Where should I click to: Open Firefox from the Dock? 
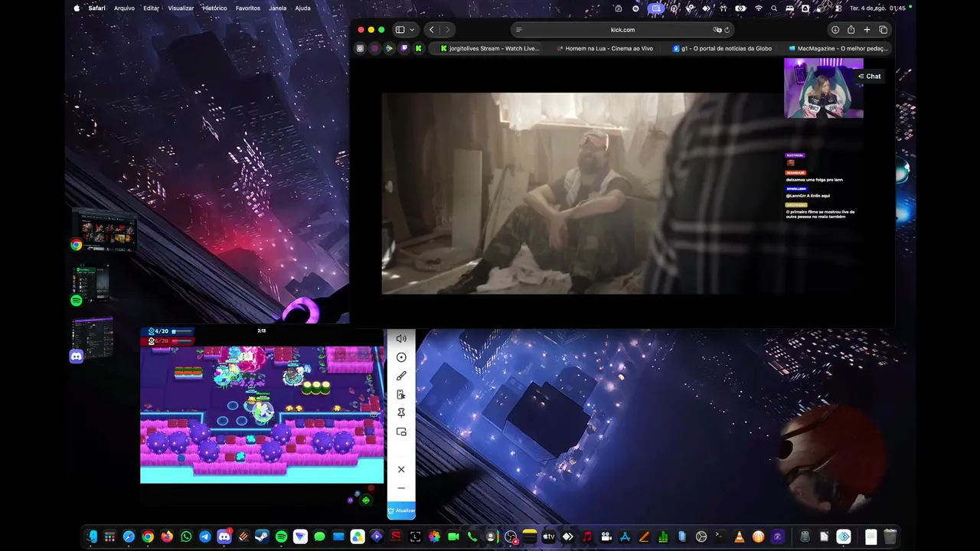coord(167,536)
